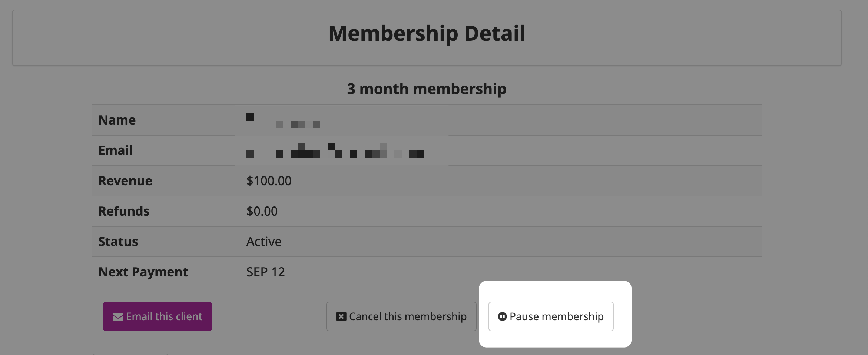Click the Membership Detail heading

[427, 33]
